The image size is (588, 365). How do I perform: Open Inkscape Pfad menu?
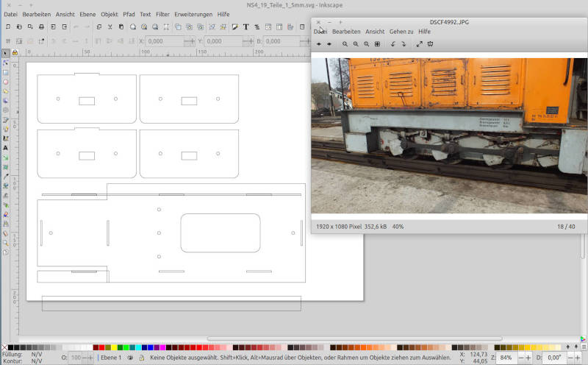point(129,14)
